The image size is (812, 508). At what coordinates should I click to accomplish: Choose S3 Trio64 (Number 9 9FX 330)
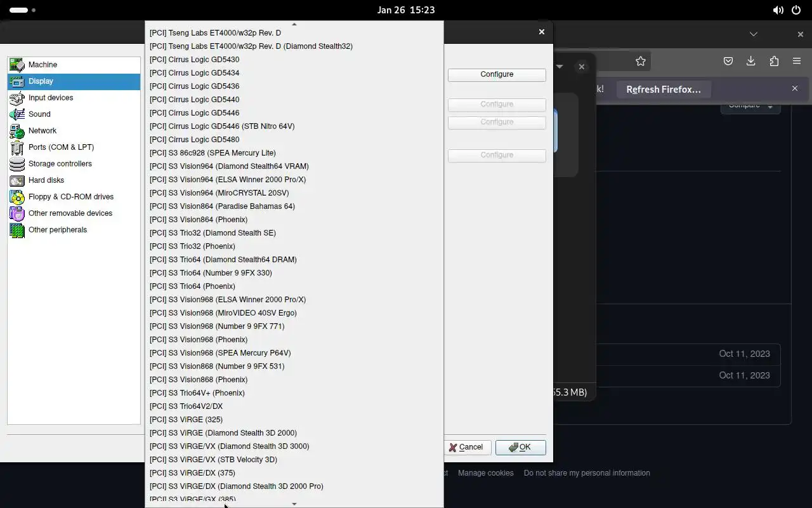point(294,273)
